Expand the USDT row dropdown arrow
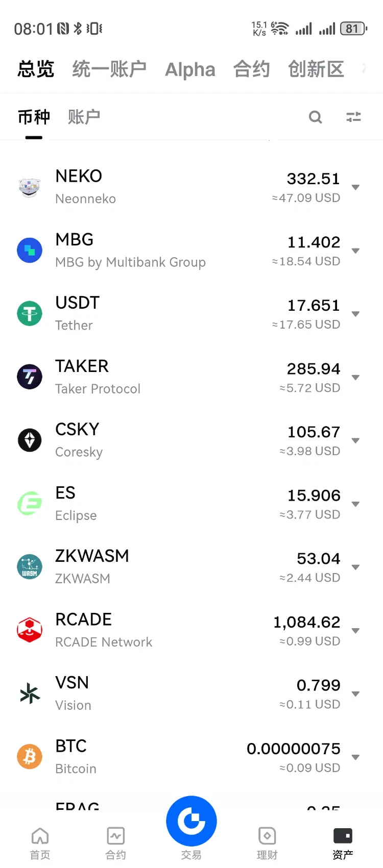Screen dimensions: 383x868 coord(356,314)
